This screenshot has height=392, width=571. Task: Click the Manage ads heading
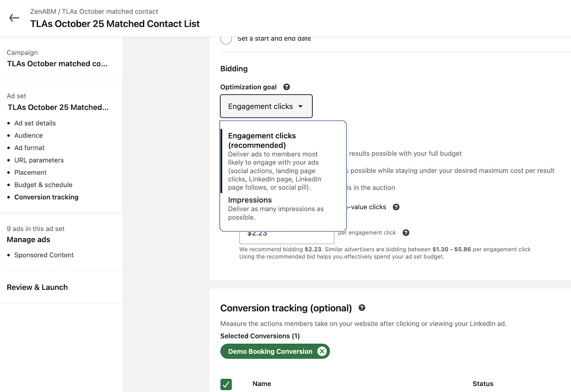click(28, 239)
